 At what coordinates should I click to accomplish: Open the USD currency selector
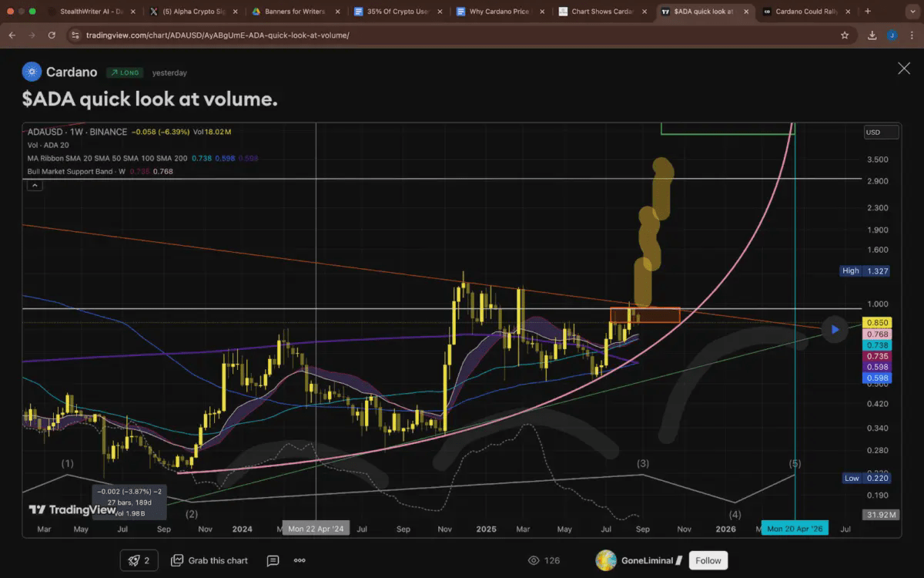tap(879, 132)
